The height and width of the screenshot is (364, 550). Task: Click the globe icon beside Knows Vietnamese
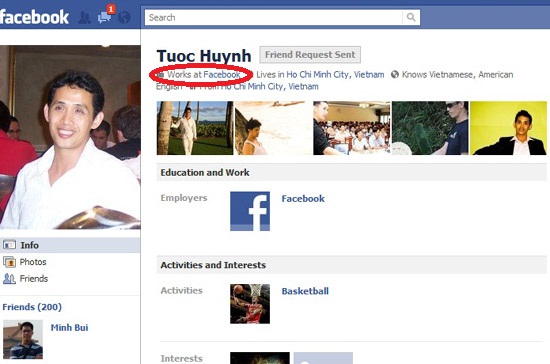point(395,74)
